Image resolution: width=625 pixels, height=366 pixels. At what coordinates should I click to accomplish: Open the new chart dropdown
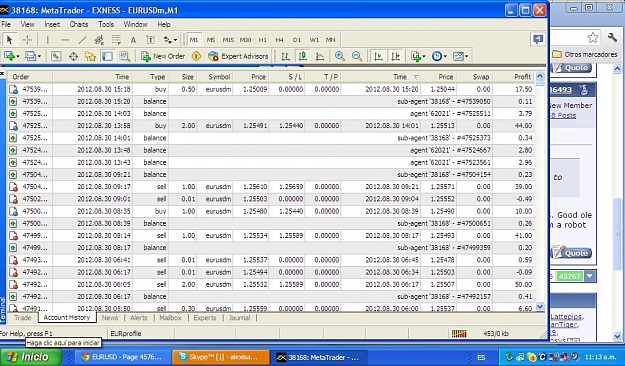click(x=12, y=56)
